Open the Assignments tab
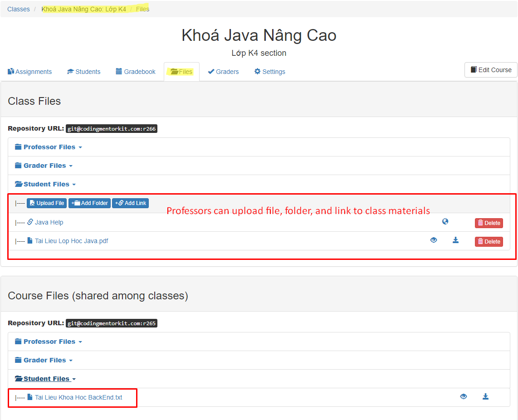Screen dimensions: 518x420 pyautogui.click(x=30, y=72)
